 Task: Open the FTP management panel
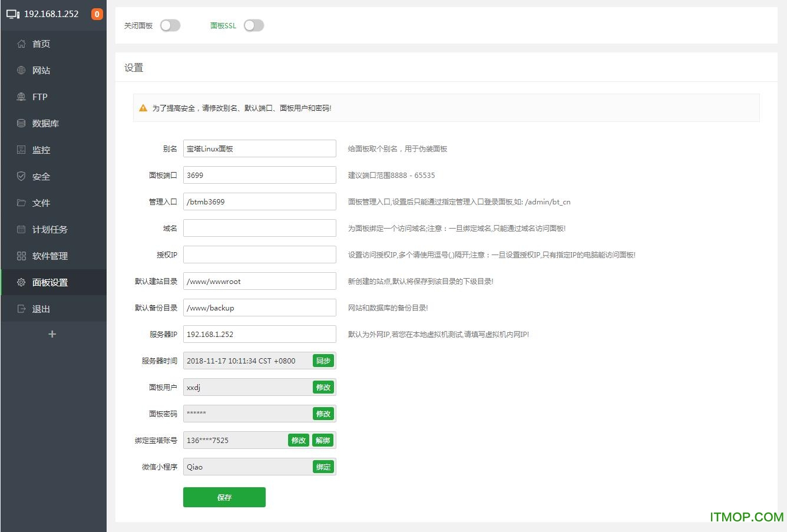click(40, 97)
